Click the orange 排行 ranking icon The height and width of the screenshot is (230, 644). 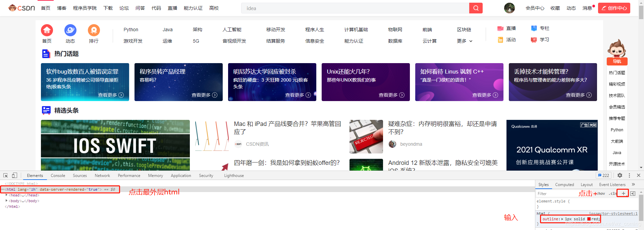[x=94, y=30]
